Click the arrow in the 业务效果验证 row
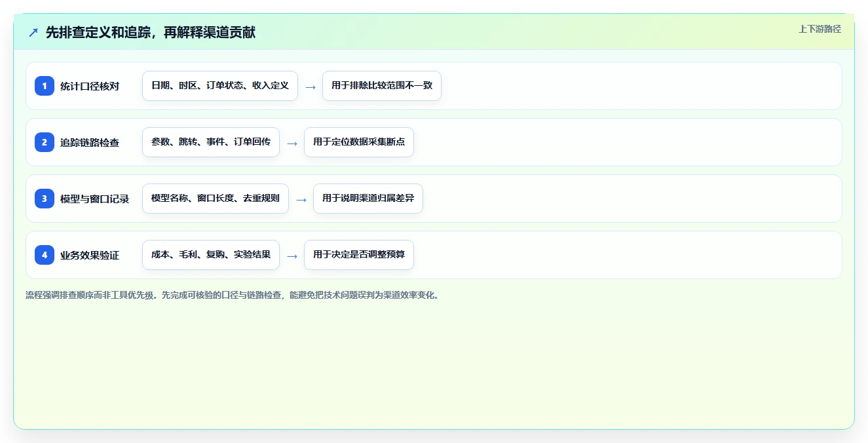Image resolution: width=868 pixels, height=443 pixels. pos(292,256)
